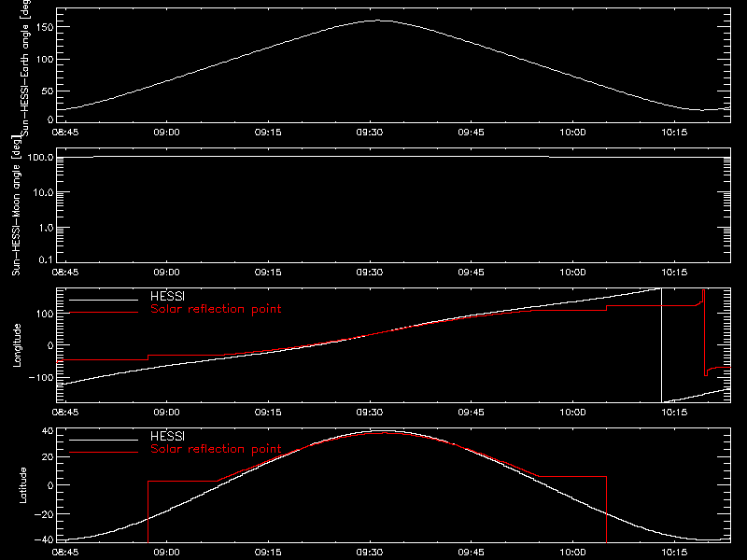Click 09:30 label below the Moon angle plot
This screenshot has height=560, width=747.
tap(369, 273)
